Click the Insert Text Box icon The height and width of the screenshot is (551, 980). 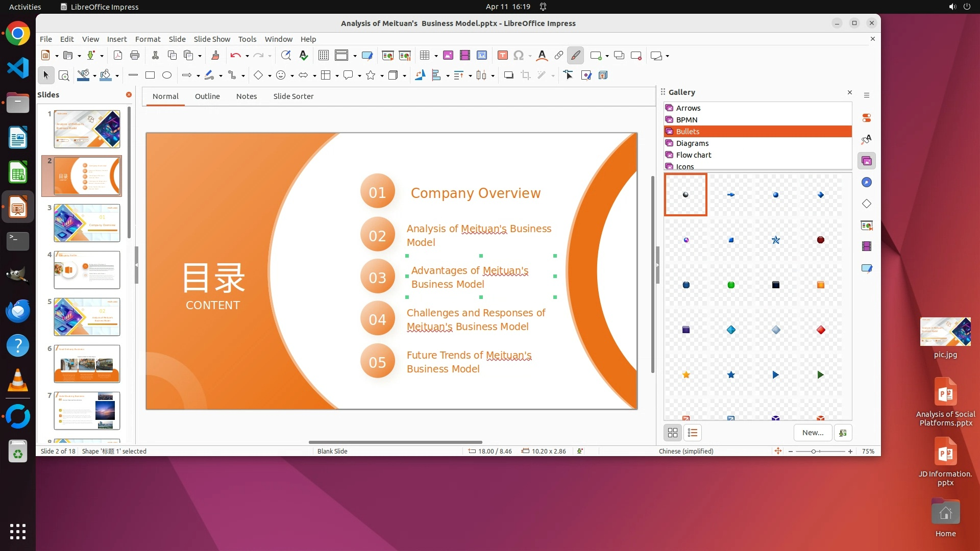(x=502, y=56)
